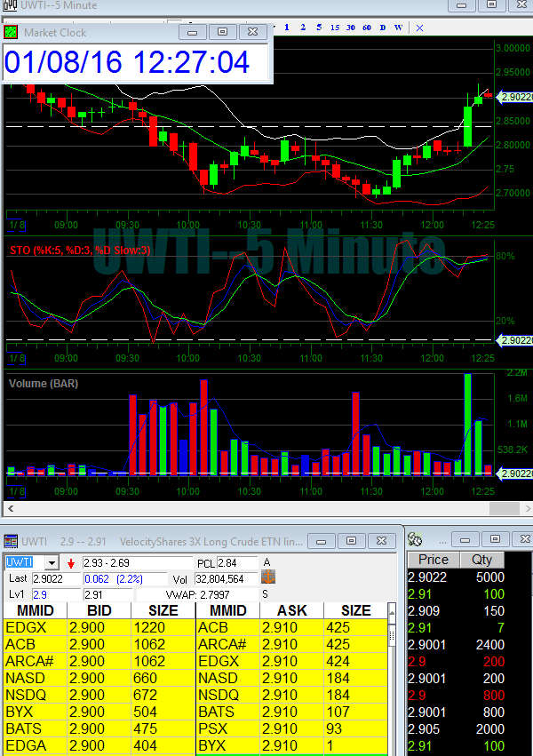Viewport: 533px width, 756px height.
Task: Click the 1/8 date marker under volume chart
Action: coord(16,492)
